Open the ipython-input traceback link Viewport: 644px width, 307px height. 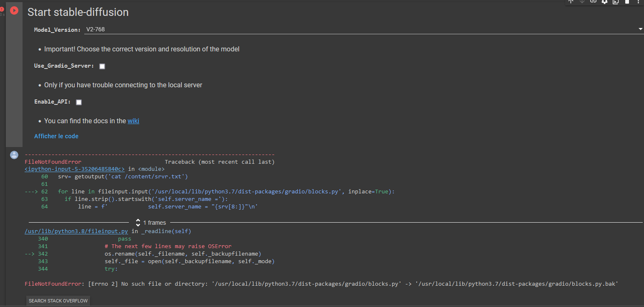coord(74,169)
